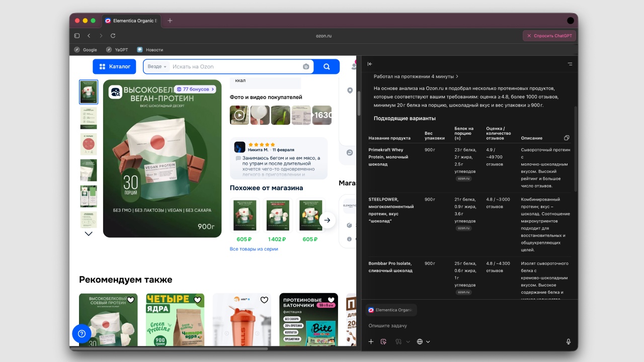Expand the Везде search category dropdown
644x362 pixels.
(x=157, y=66)
